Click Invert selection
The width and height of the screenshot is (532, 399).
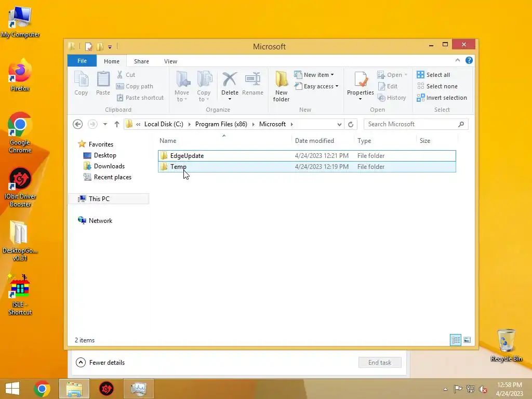pyautogui.click(x=442, y=98)
